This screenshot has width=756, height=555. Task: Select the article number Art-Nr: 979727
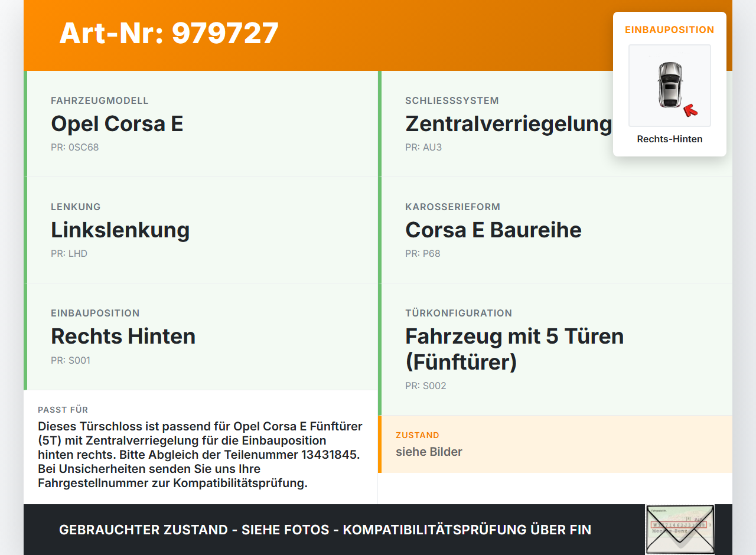(x=169, y=34)
